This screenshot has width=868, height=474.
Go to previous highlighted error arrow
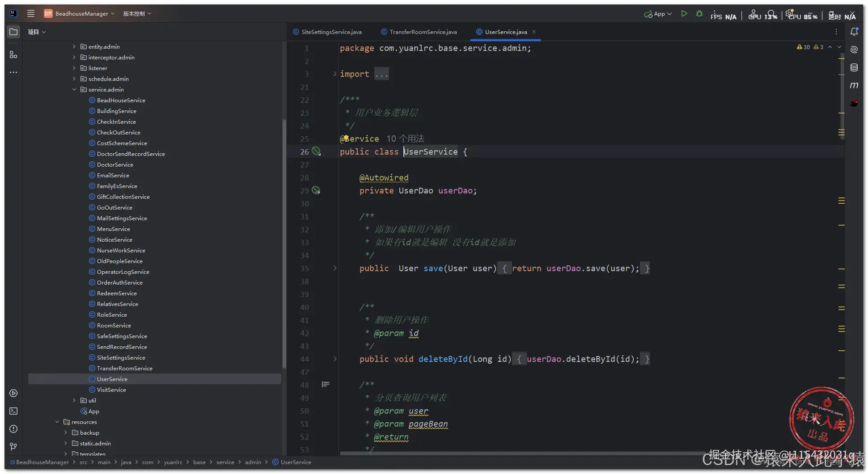click(830, 47)
